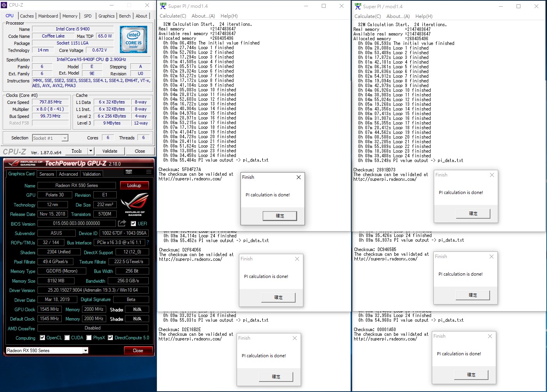Open the Advanced tab in GPU-Z

(x=68, y=174)
